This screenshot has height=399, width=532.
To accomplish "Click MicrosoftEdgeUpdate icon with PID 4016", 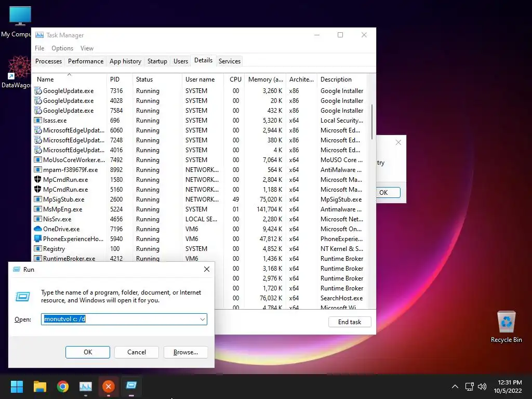I will click(37, 150).
